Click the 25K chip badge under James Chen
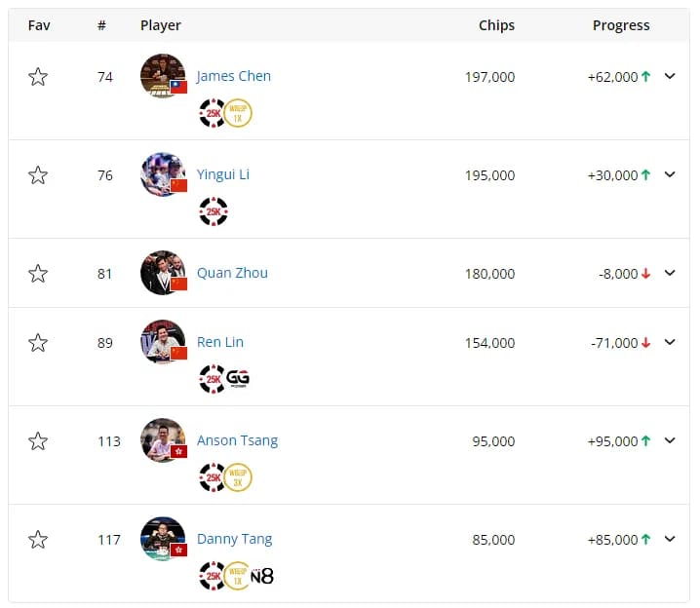The image size is (700, 608). coord(213,113)
